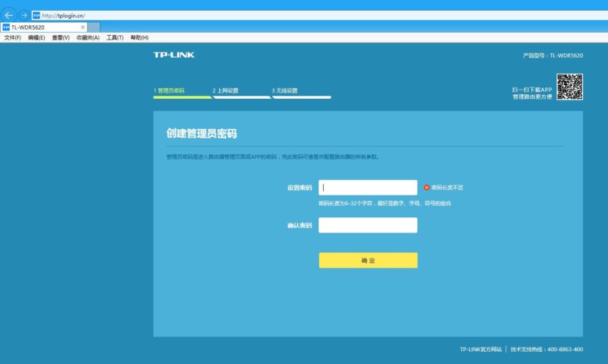The height and width of the screenshot is (364, 608).
Task: Open the 工具(T) tools menu
Action: 115,37
